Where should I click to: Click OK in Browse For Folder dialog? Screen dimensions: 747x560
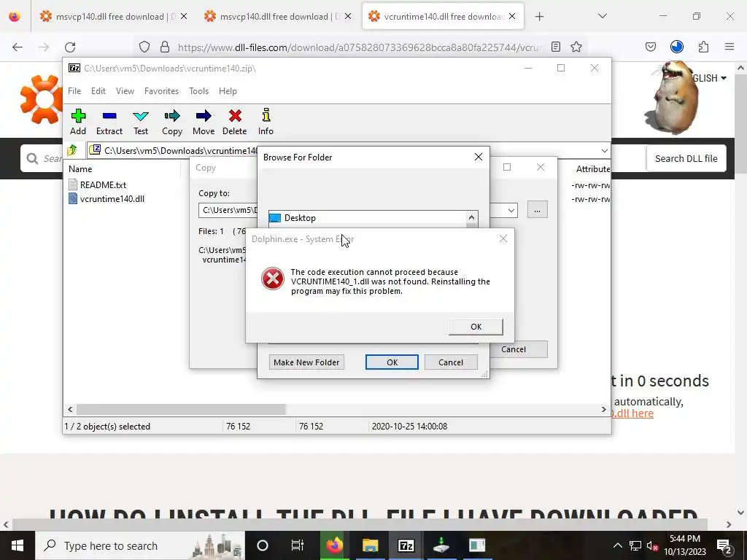[392, 362]
